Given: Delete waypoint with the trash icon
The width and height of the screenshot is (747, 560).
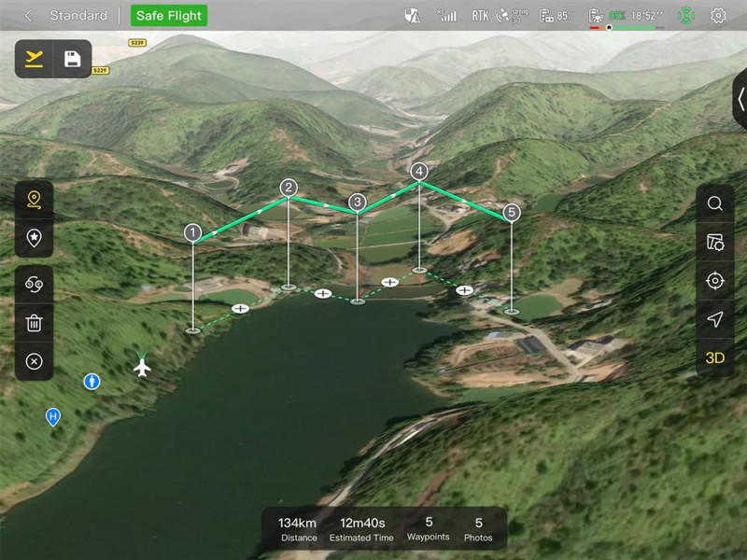Looking at the screenshot, I should [x=35, y=323].
